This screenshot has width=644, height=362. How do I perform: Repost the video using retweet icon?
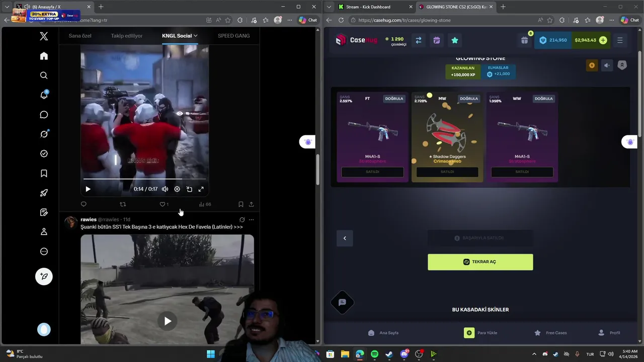[123, 204]
